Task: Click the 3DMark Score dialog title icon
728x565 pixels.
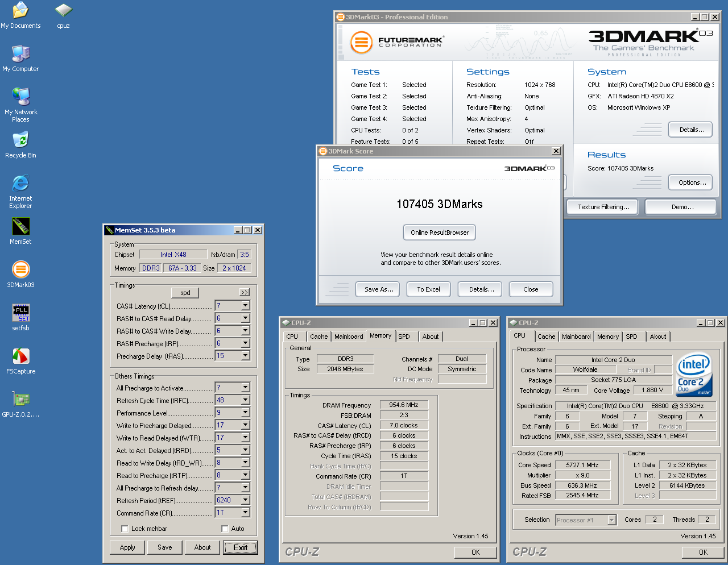Action: coord(323,151)
